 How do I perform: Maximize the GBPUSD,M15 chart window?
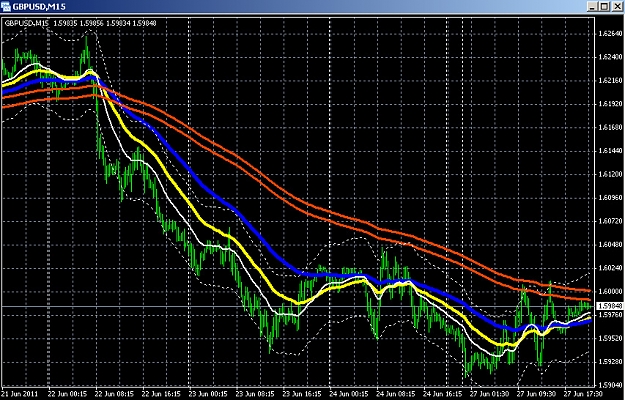[x=604, y=6]
